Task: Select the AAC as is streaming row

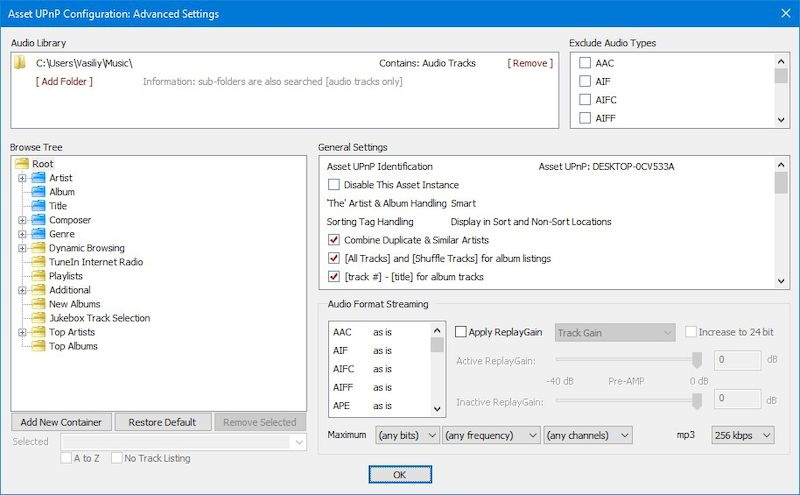Action: pos(380,332)
